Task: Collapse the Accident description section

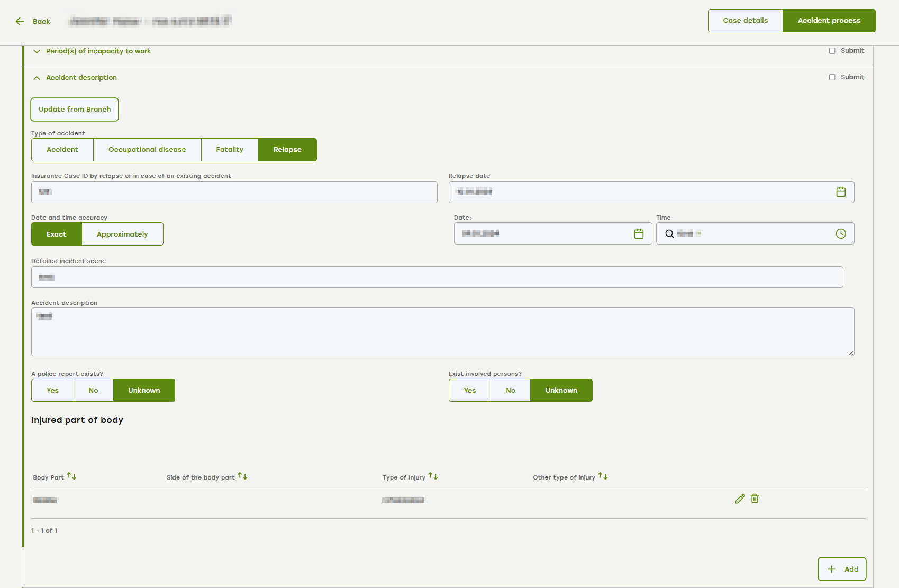Action: 37,78
